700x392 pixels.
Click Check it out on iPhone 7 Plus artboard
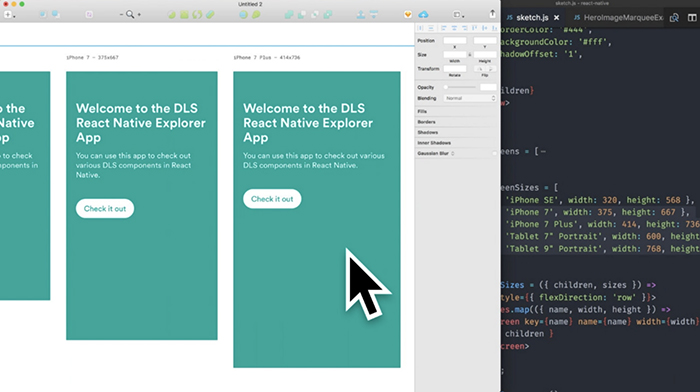[x=272, y=199]
